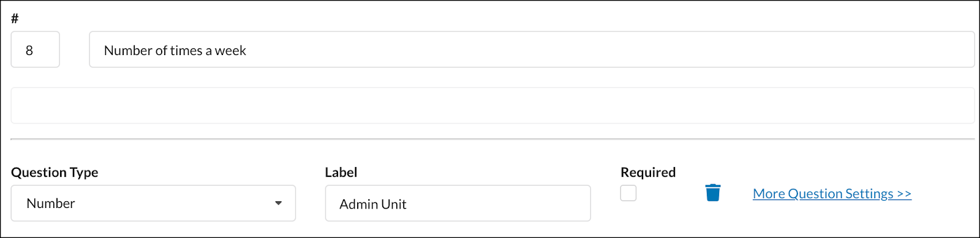Tick the Required checkbox

628,193
